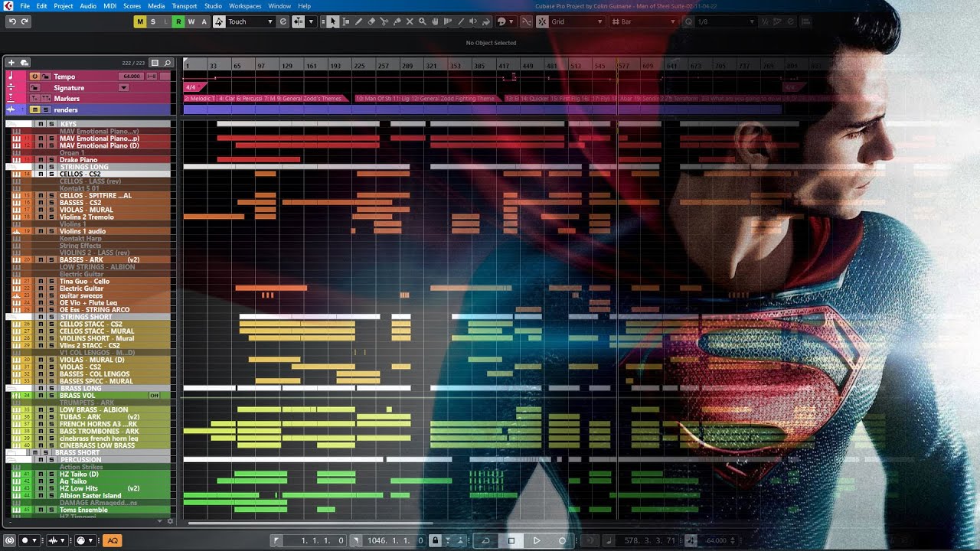
Task: Click the tempo track metronome icon in transport
Action: pos(691,540)
